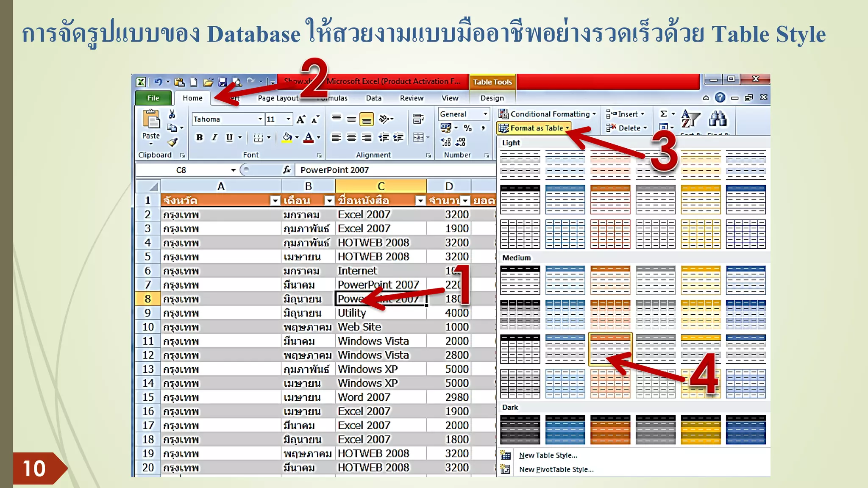868x488 pixels.
Task: Switch to the Home tab
Action: pyautogui.click(x=192, y=98)
